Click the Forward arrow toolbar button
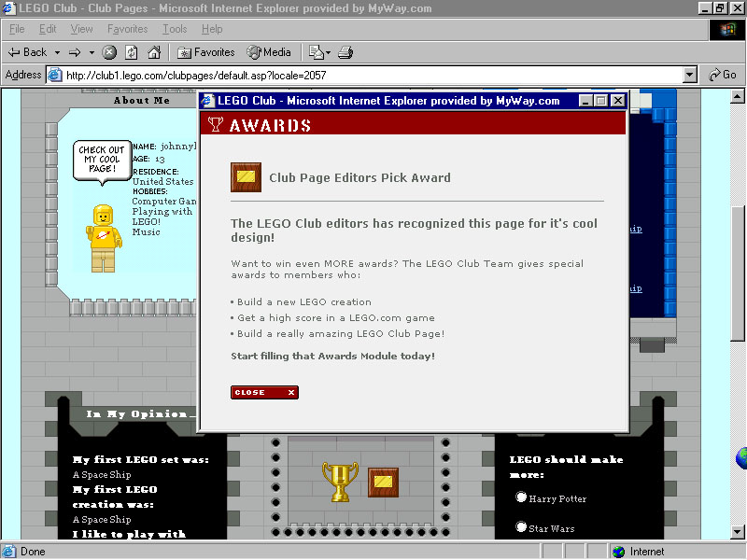747x560 pixels. (75, 52)
